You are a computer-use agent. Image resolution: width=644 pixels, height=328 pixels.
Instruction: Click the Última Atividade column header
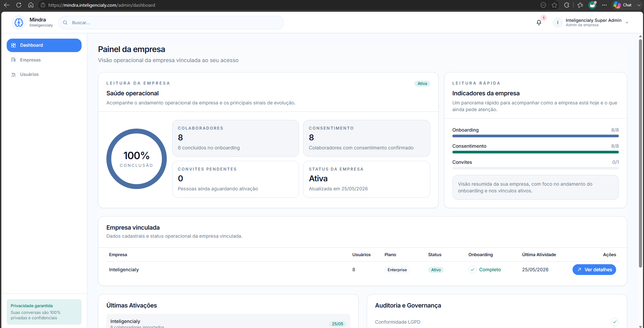click(x=539, y=255)
